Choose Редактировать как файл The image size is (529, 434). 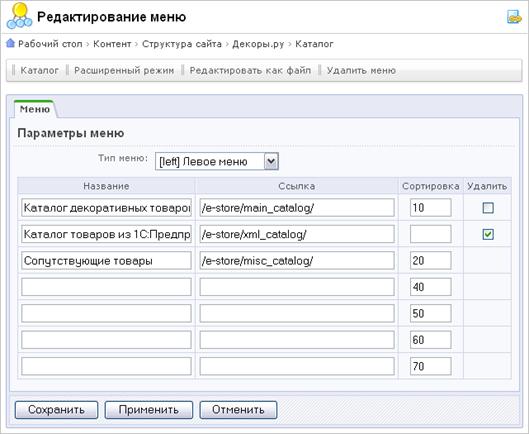click(x=250, y=71)
